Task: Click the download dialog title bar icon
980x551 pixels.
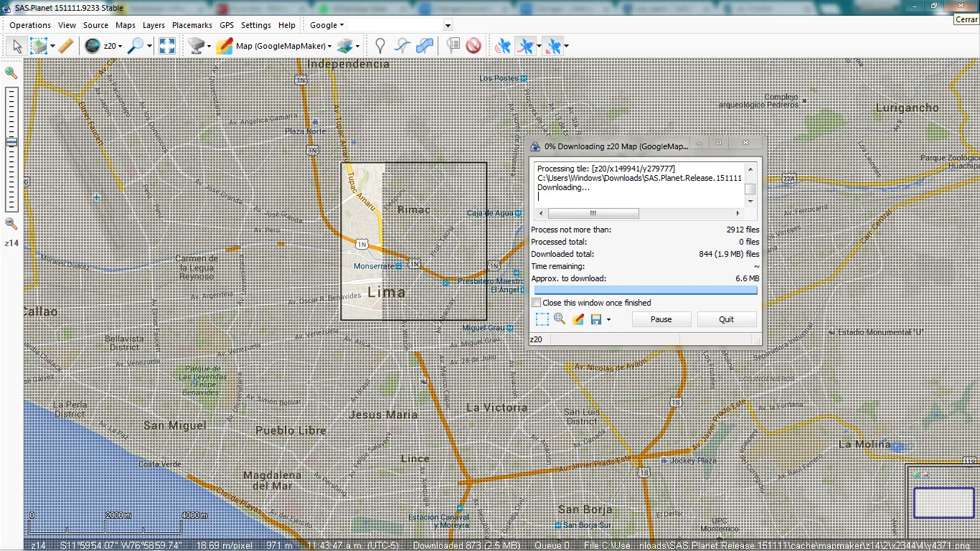Action: 535,146
